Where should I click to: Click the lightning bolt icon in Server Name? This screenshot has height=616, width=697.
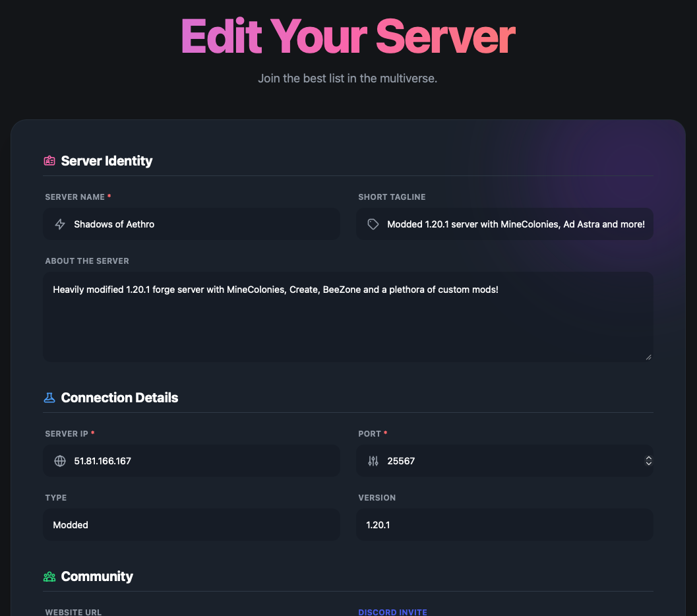[x=60, y=224]
